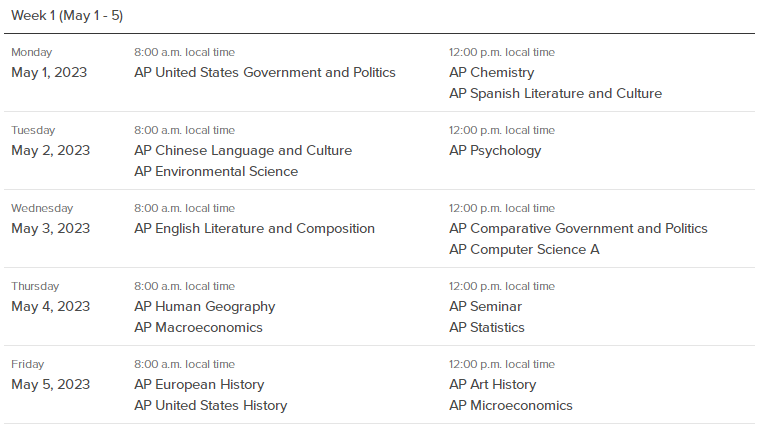
Task: Select AP Macroeconomics
Action: (198, 328)
